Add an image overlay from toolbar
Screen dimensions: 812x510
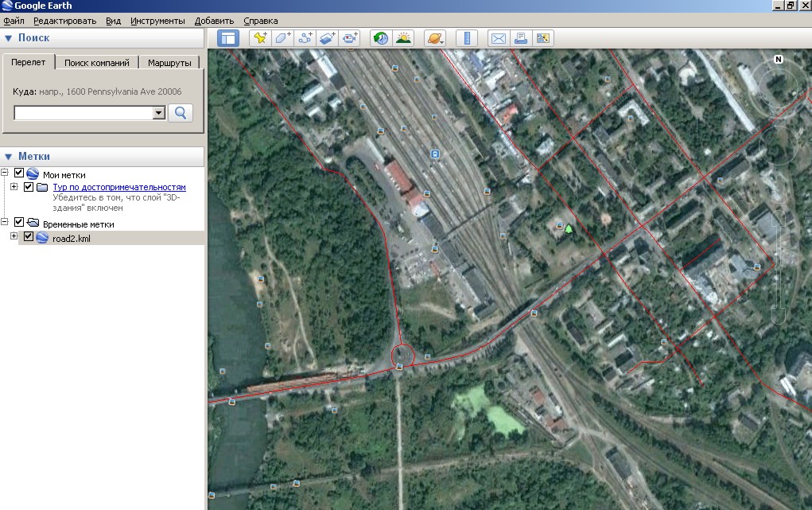tap(328, 37)
